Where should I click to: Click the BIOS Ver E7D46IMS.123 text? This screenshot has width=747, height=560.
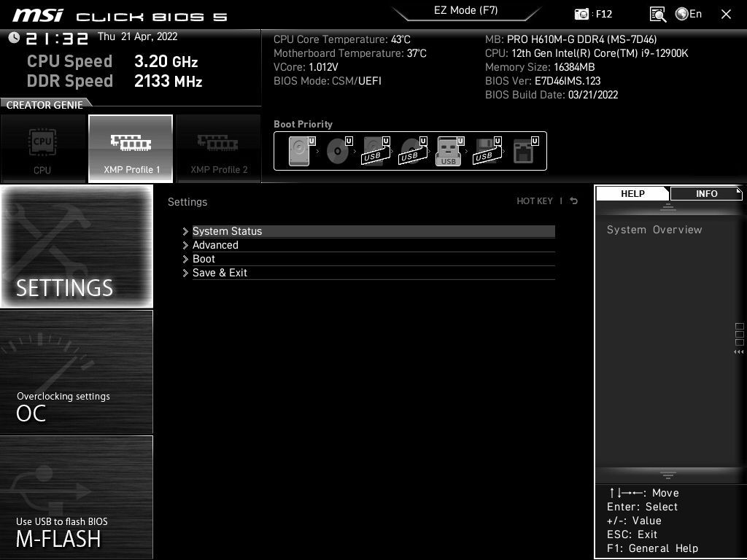543,81
